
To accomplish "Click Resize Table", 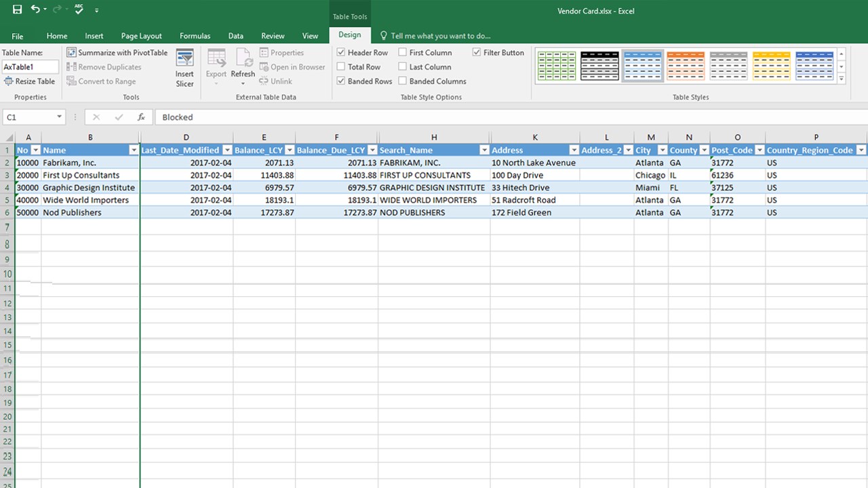I will coord(30,81).
